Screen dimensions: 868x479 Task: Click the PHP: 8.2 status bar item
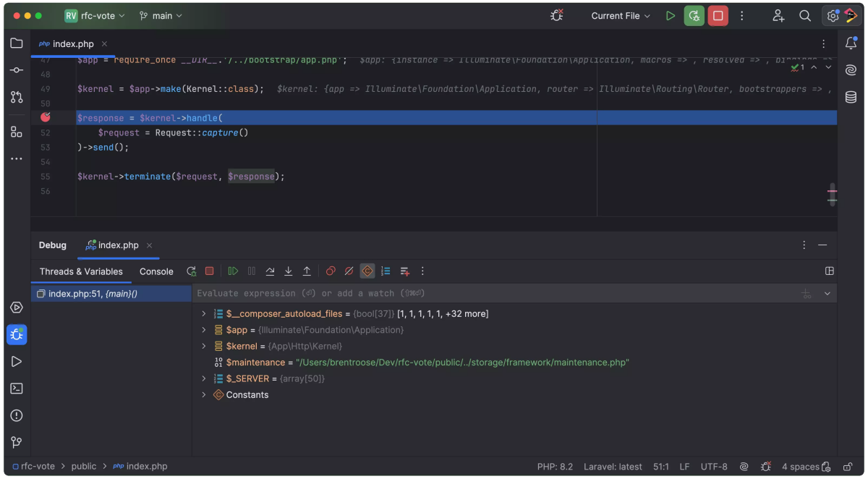(x=555, y=467)
